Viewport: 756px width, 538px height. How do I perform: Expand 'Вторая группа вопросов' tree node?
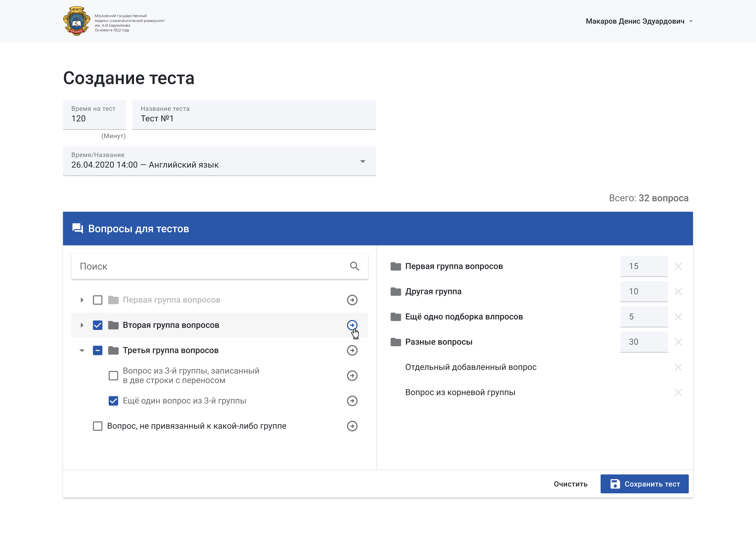click(82, 325)
